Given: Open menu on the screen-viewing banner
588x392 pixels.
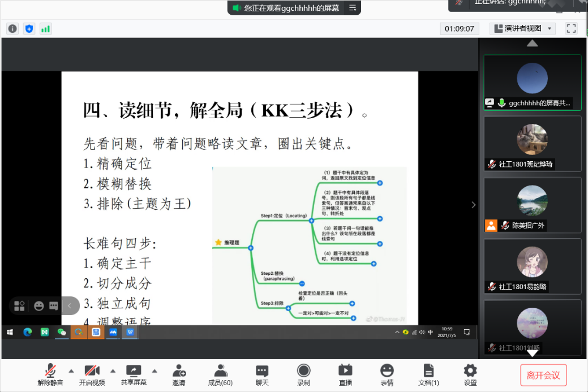Looking at the screenshot, I should 353,8.
